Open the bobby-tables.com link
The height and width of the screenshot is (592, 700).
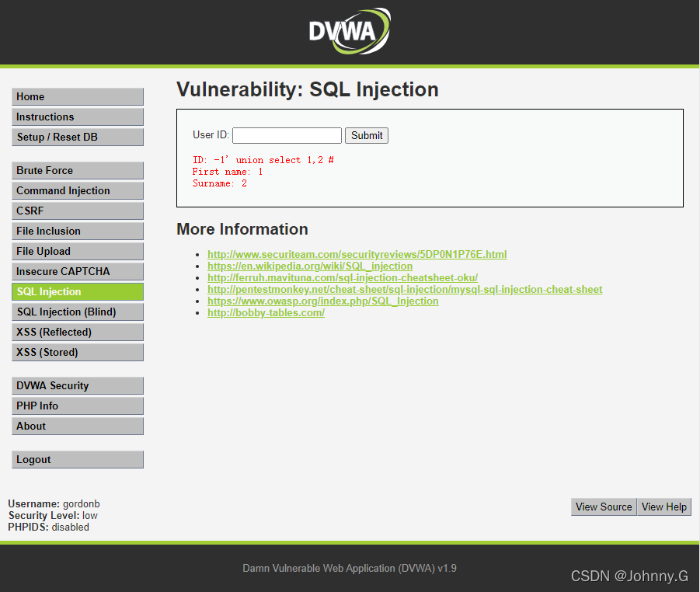(x=266, y=312)
